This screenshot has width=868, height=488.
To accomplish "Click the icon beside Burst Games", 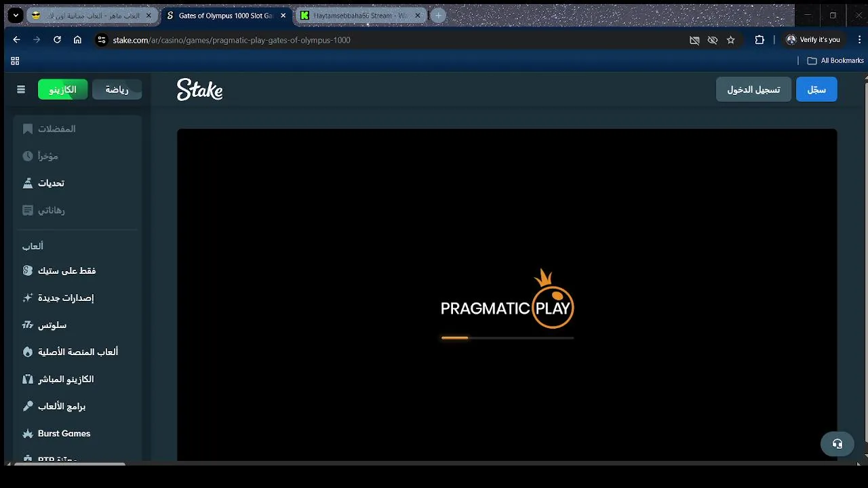I will 28,433.
